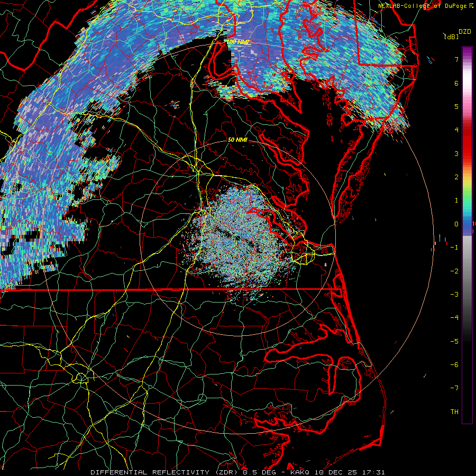Click the color scale value 0
Screen dimensions: 476x476
[456, 224]
